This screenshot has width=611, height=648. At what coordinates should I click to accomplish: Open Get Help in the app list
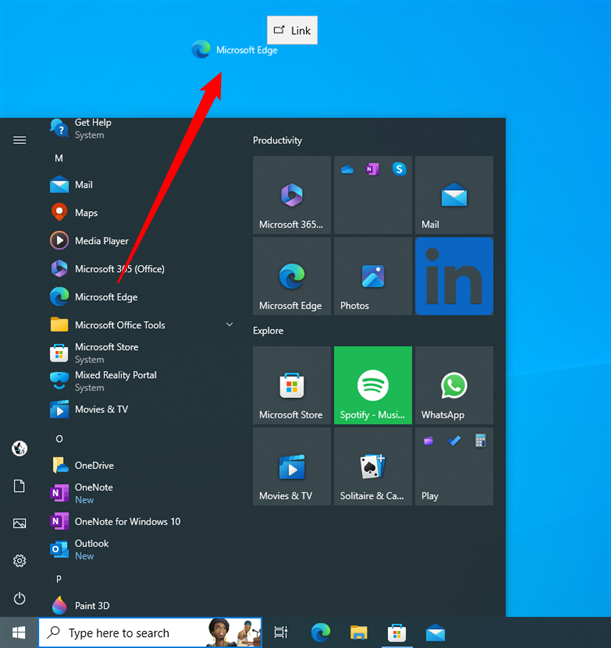click(x=141, y=129)
